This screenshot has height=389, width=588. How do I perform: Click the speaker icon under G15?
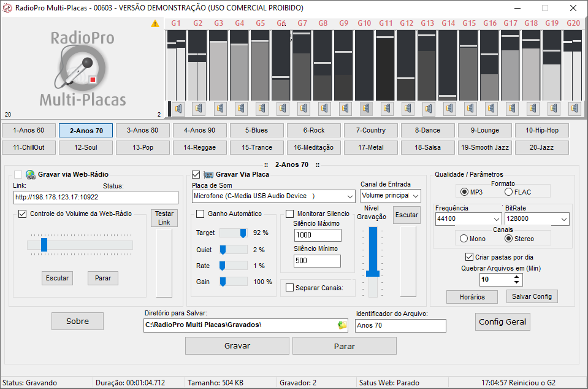click(470, 109)
